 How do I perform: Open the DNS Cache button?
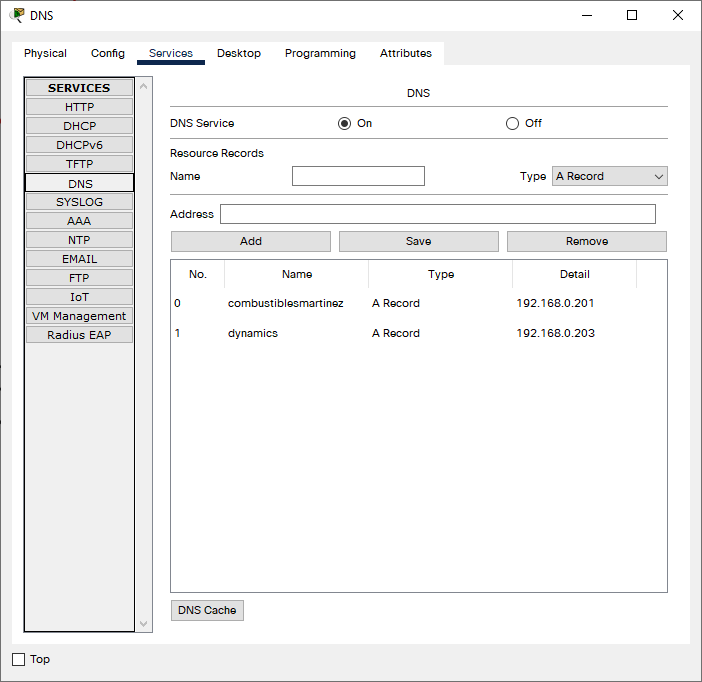point(207,610)
